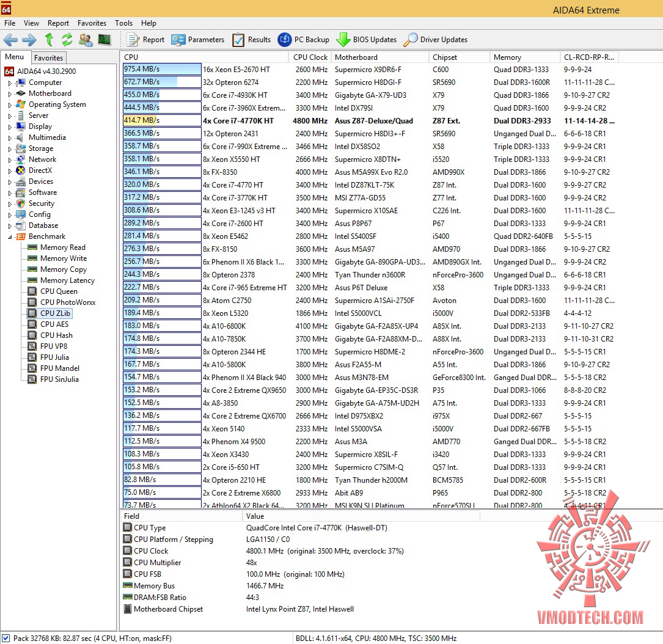Select the CPU PhotoWorxx benchmark
The image size is (663, 644).
[62, 302]
